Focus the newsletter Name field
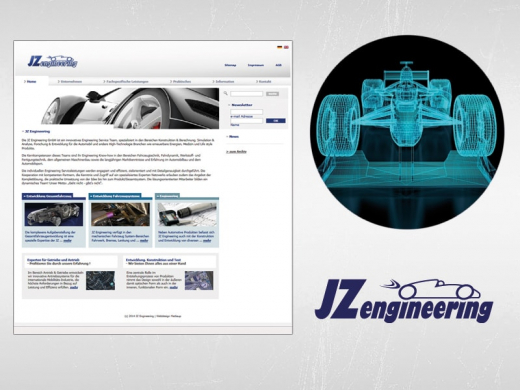This screenshot has height=390, width=520. pyautogui.click(x=246, y=121)
